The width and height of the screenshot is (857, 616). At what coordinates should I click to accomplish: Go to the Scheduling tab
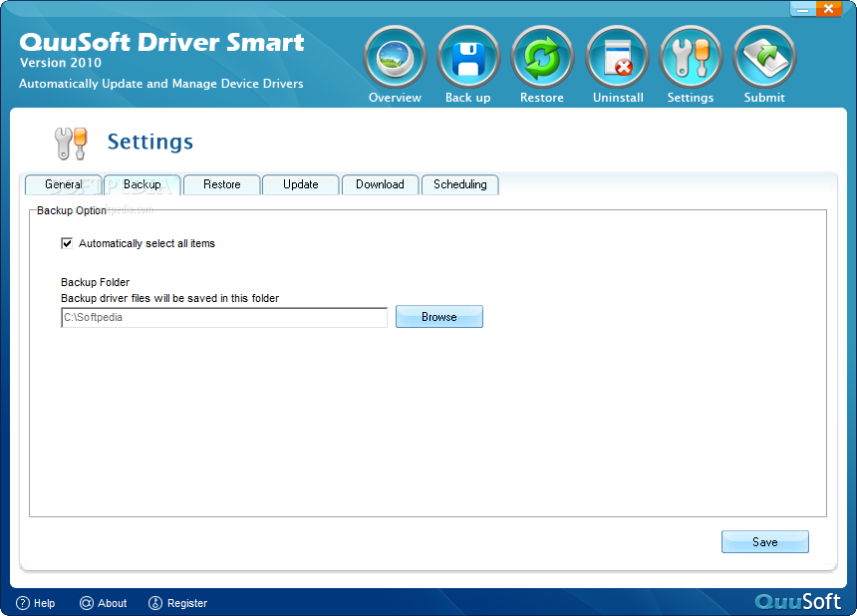[x=460, y=184]
